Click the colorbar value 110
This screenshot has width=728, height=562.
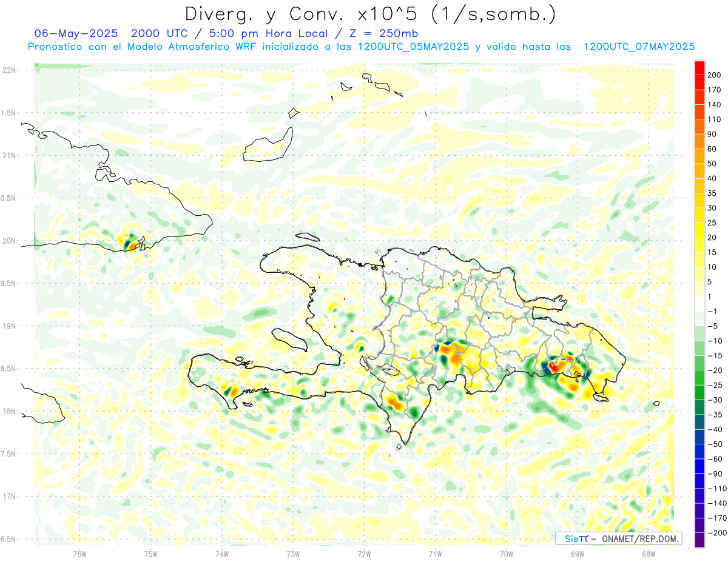coord(714,119)
